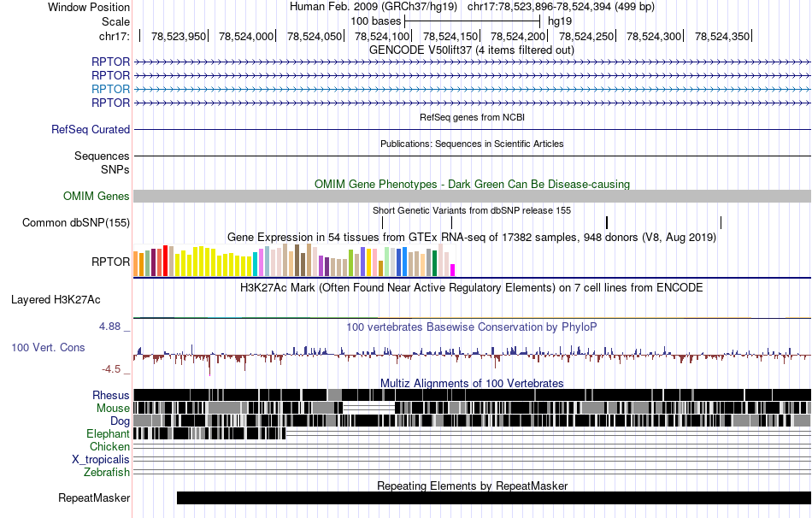Click the 78,523,950 ruler coordinate
This screenshot has width=812, height=518.
point(179,36)
